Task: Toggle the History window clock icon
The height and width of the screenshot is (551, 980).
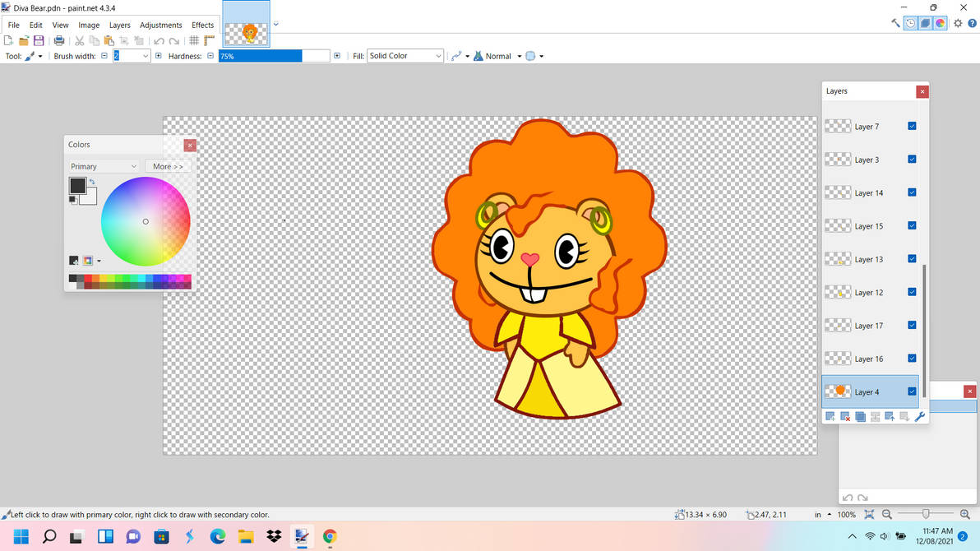Action: point(911,23)
